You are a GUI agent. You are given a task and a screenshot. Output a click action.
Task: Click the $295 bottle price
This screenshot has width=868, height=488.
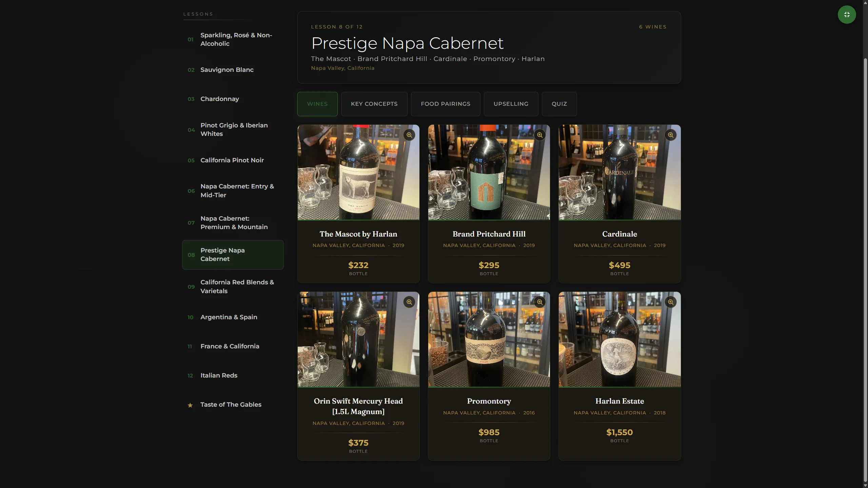[489, 265]
